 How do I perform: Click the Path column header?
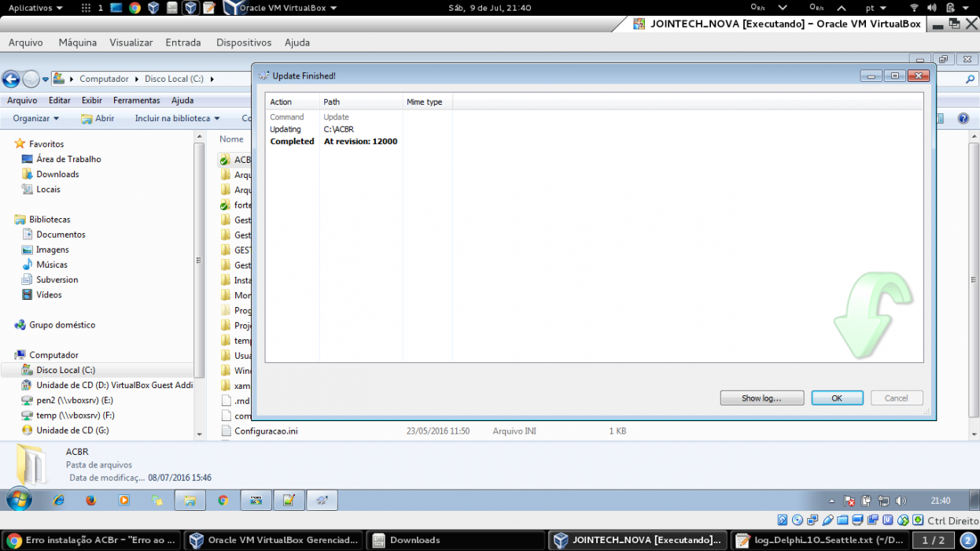[x=361, y=102]
